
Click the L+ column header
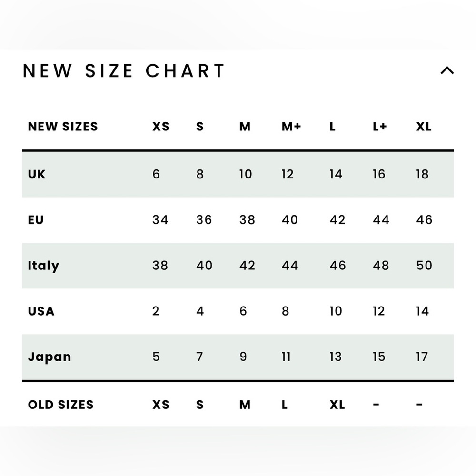380,127
